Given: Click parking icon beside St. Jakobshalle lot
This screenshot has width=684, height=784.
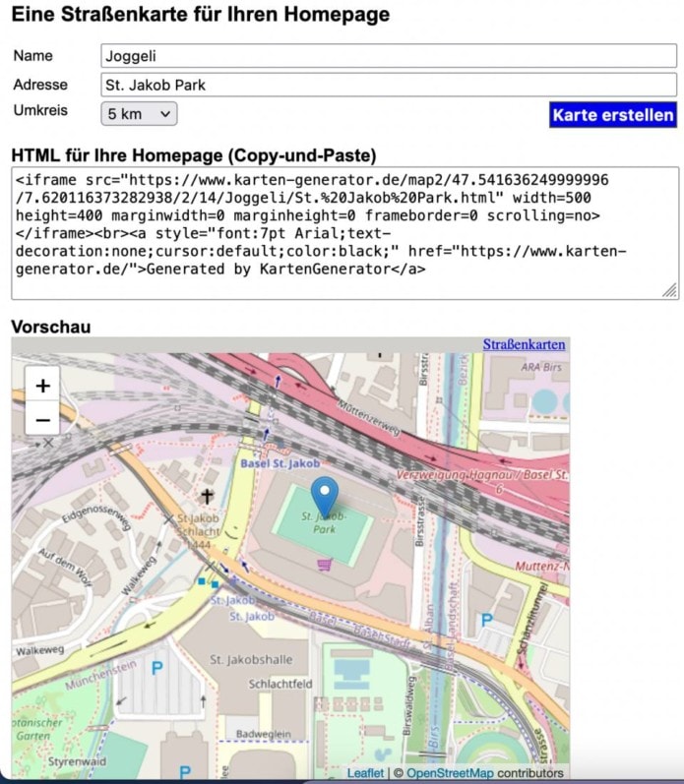Looking at the screenshot, I should (x=156, y=668).
